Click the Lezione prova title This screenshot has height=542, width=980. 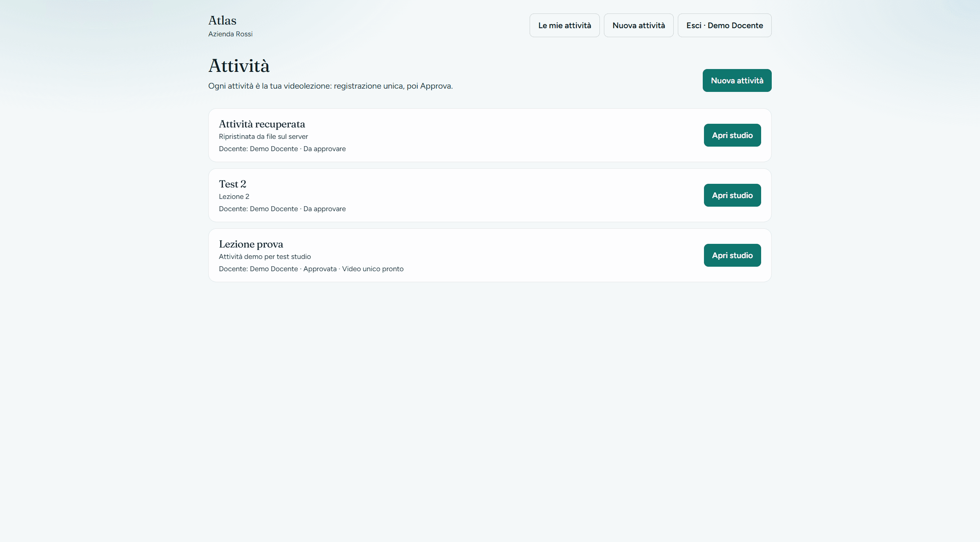pos(251,244)
